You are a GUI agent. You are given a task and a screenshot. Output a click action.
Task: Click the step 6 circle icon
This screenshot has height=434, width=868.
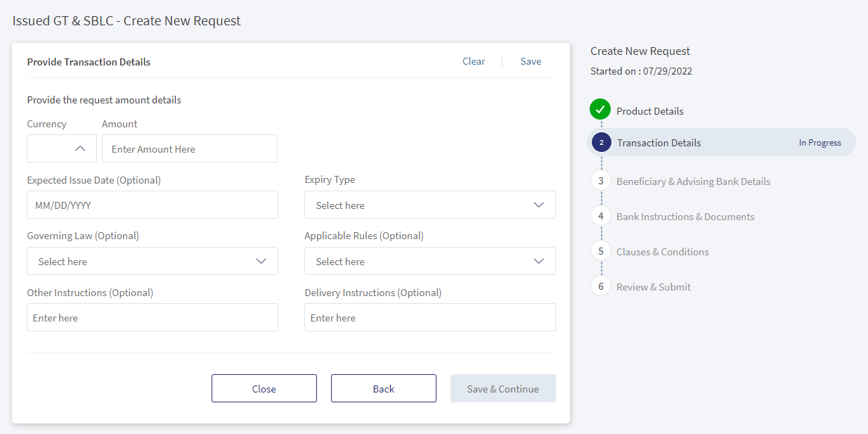[x=601, y=286]
